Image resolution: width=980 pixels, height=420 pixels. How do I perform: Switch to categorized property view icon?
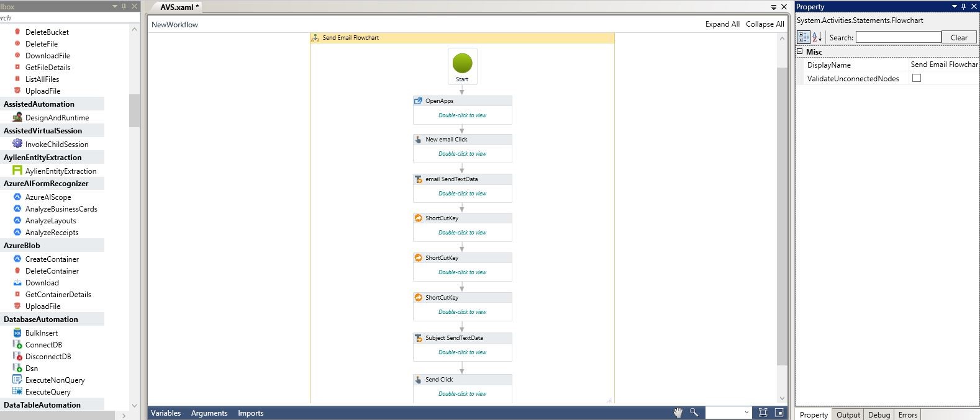coord(804,37)
